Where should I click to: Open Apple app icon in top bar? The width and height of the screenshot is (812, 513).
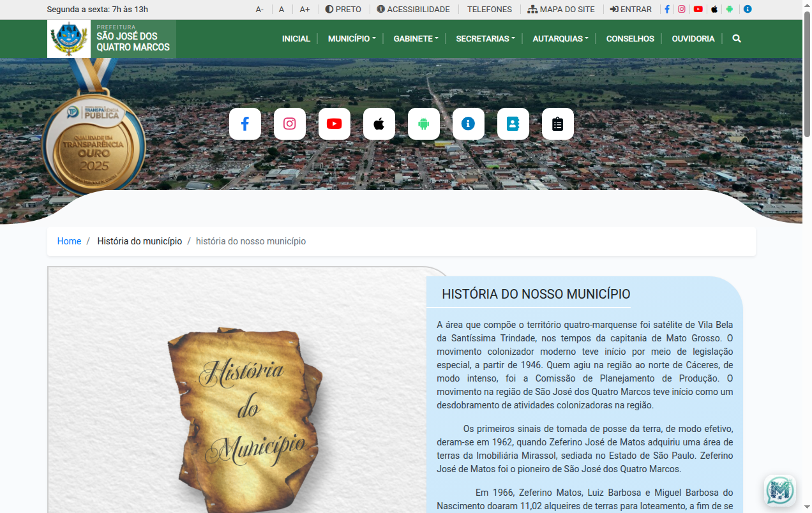pyautogui.click(x=714, y=10)
